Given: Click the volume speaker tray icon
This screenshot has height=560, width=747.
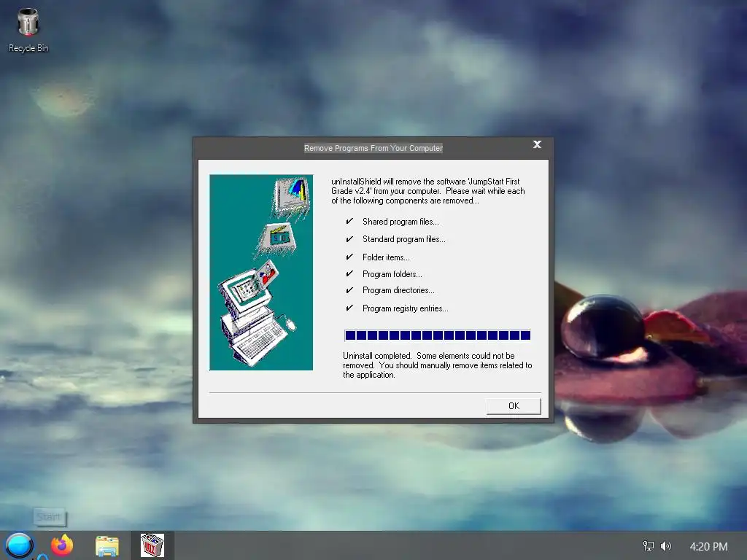Looking at the screenshot, I should (x=665, y=546).
